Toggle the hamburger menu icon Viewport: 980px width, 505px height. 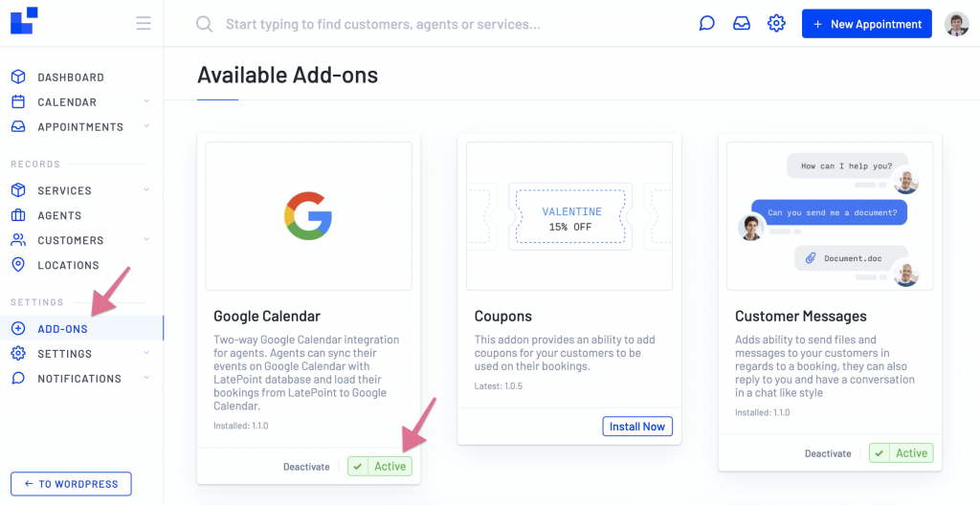point(144,24)
